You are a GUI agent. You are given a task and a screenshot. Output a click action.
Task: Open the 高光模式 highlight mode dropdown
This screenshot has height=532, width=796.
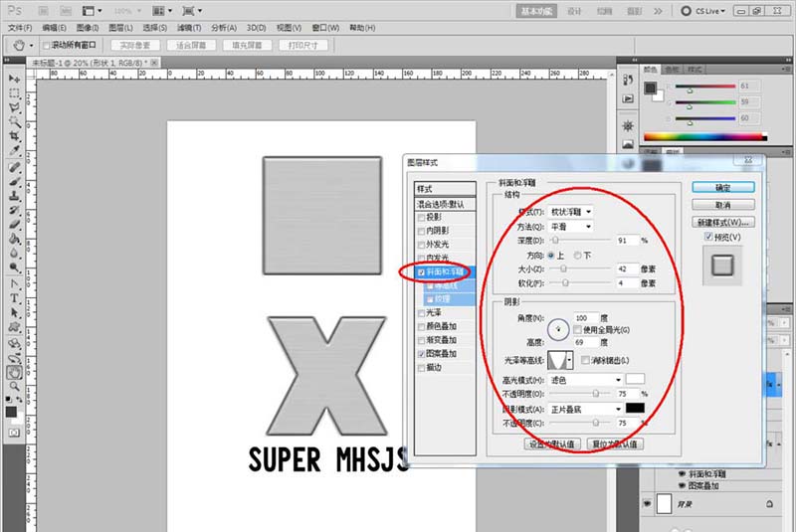click(x=585, y=380)
